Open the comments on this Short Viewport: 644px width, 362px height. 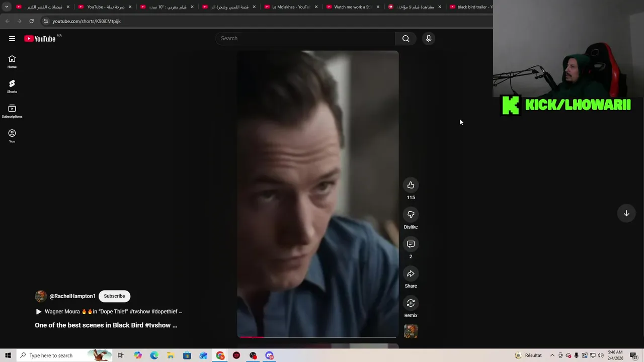[x=411, y=244]
